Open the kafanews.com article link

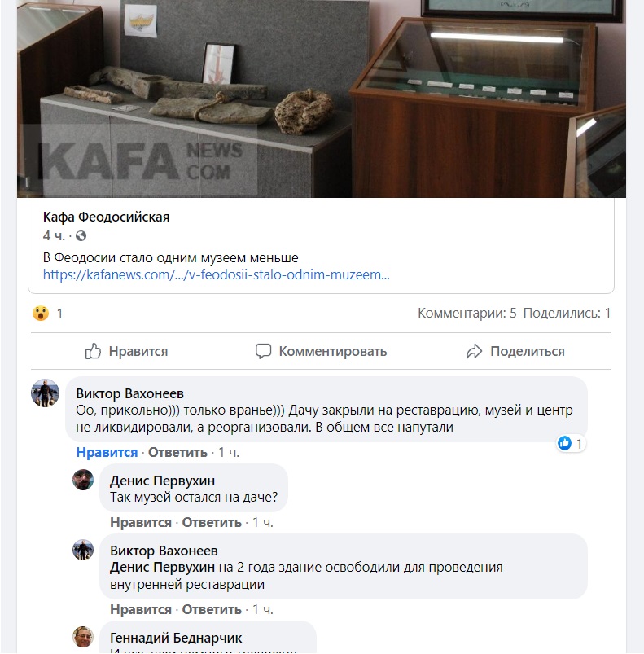217,274
